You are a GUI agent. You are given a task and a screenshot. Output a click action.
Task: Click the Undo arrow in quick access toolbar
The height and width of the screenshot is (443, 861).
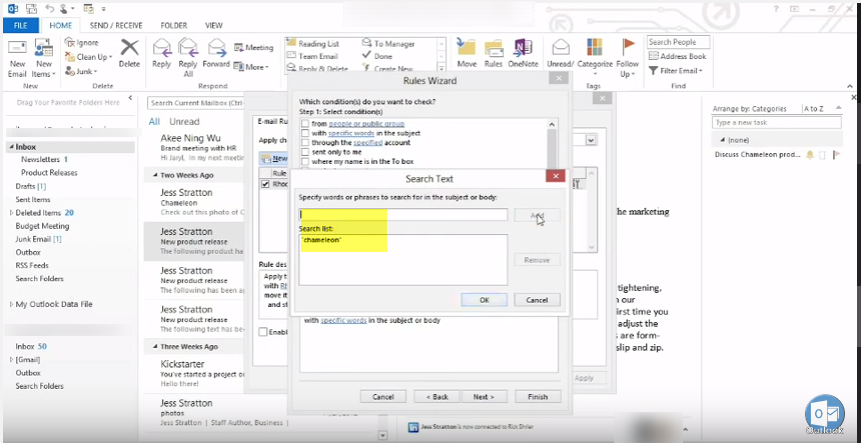pyautogui.click(x=50, y=9)
